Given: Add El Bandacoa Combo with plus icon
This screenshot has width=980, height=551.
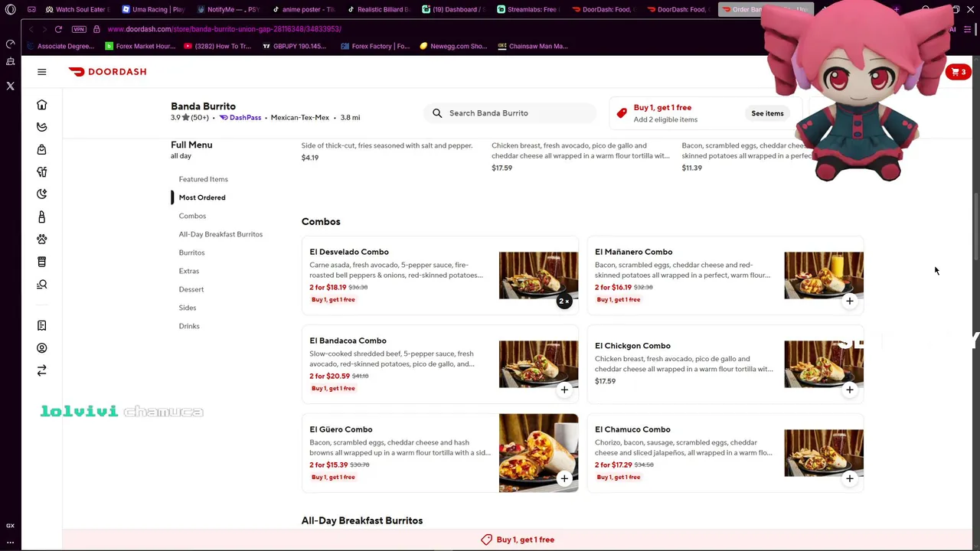Looking at the screenshot, I should [564, 390].
